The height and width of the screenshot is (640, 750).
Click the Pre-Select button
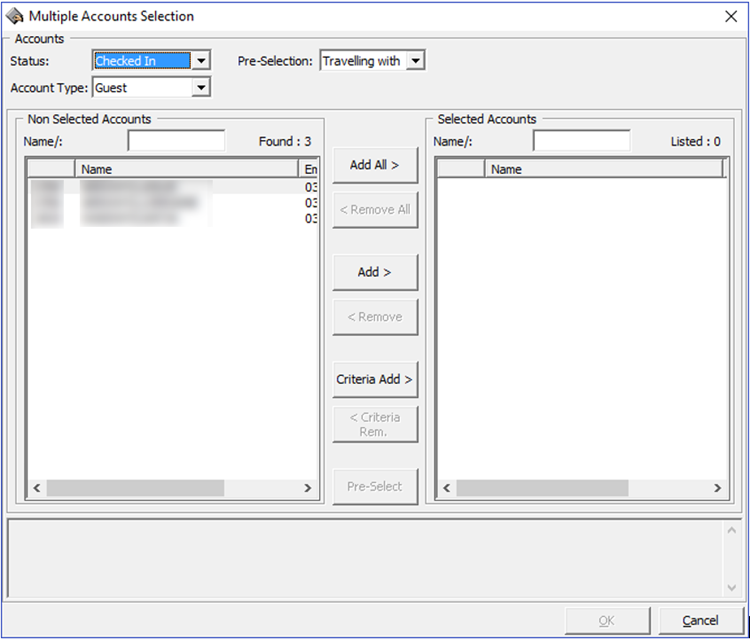[x=375, y=486]
